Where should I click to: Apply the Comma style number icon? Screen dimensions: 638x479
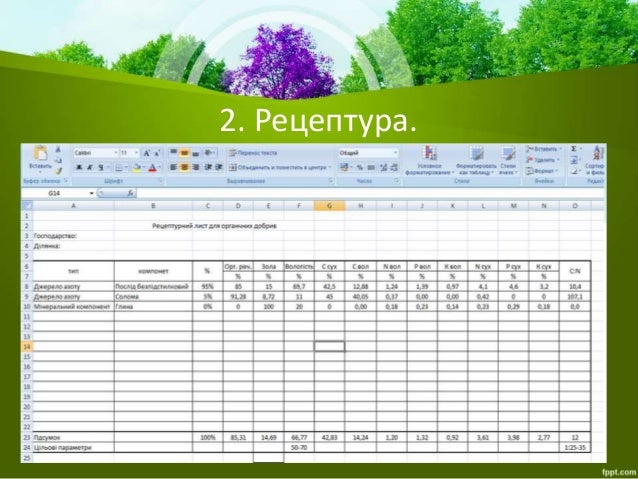pos(371,167)
